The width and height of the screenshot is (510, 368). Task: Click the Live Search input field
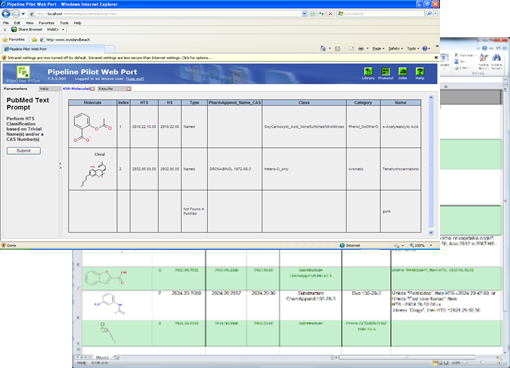pos(383,14)
